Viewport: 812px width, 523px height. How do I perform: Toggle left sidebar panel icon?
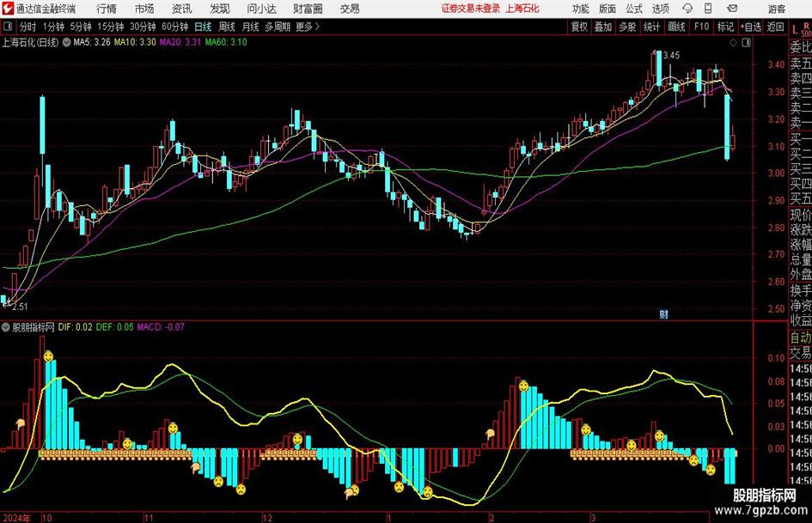pos(8,27)
